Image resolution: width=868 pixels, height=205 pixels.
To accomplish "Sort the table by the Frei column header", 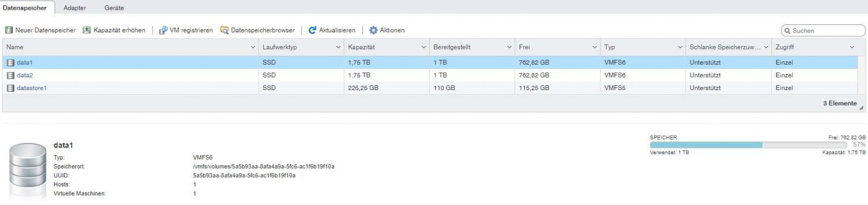I will [x=557, y=47].
